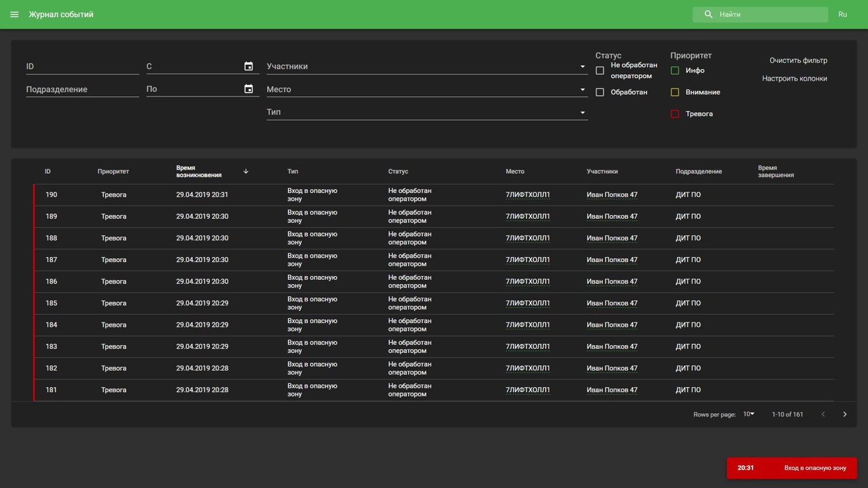Click the search magnifier icon
Screen dimensions: 868x488
(708, 15)
